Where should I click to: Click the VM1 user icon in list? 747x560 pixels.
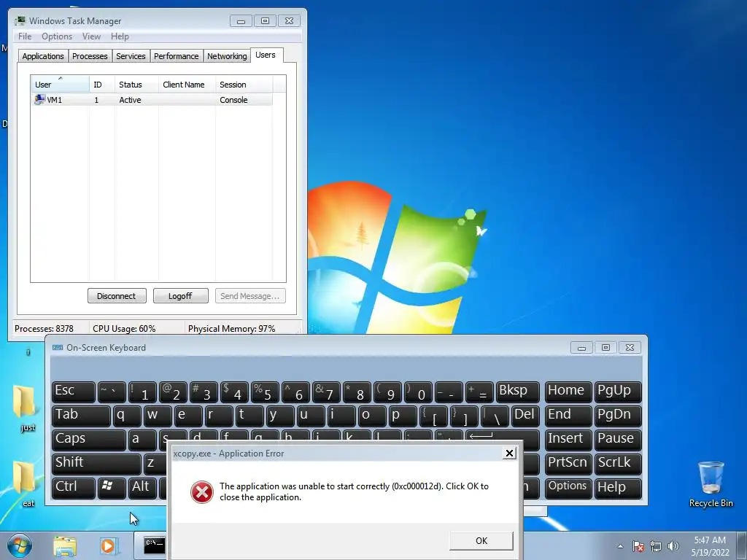tap(39, 99)
